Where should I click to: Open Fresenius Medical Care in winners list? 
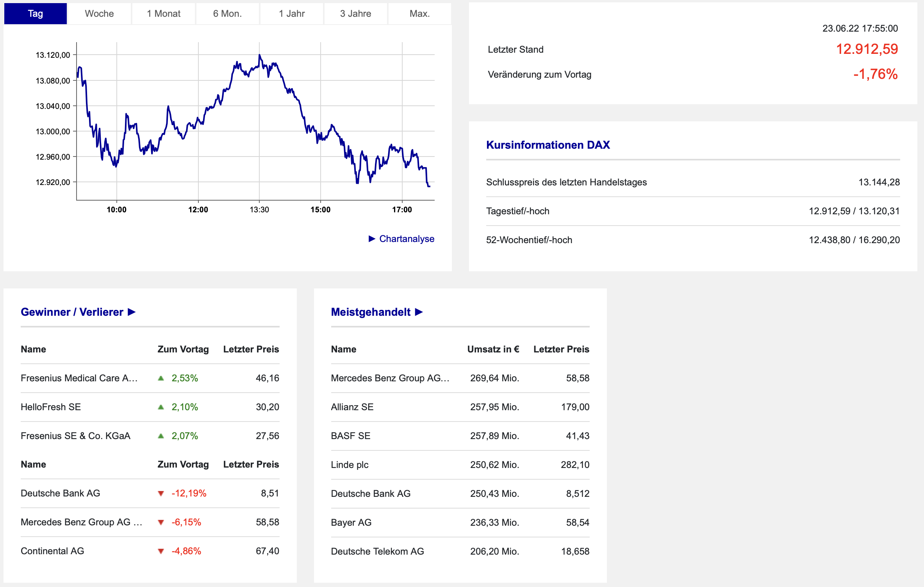point(79,378)
